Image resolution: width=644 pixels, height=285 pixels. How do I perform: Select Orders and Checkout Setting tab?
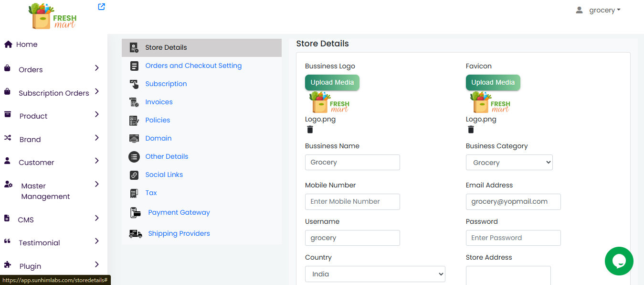click(193, 66)
